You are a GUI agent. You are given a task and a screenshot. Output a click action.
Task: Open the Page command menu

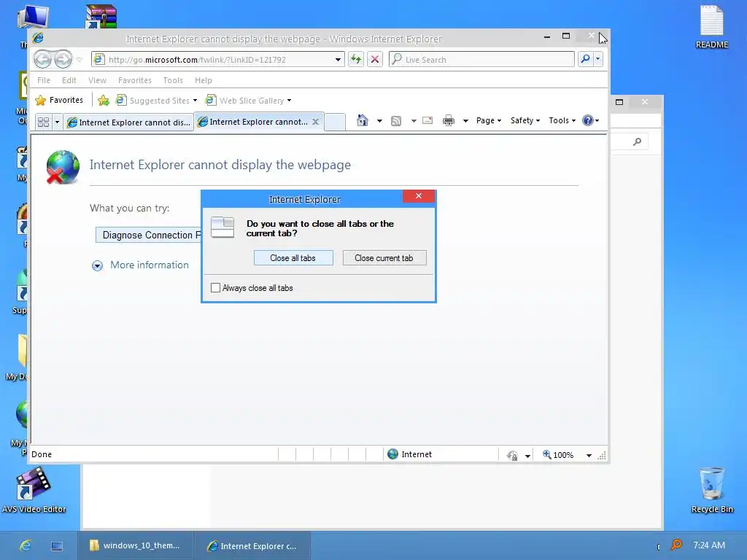point(489,120)
